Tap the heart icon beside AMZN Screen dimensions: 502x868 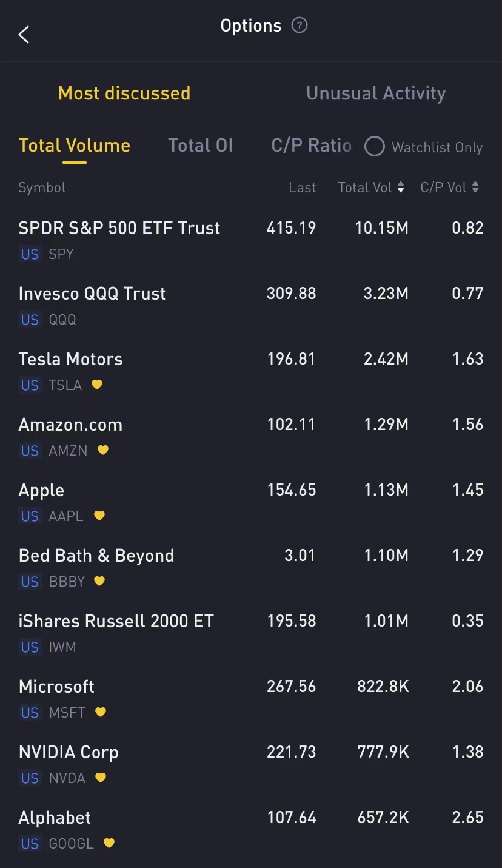tap(103, 450)
